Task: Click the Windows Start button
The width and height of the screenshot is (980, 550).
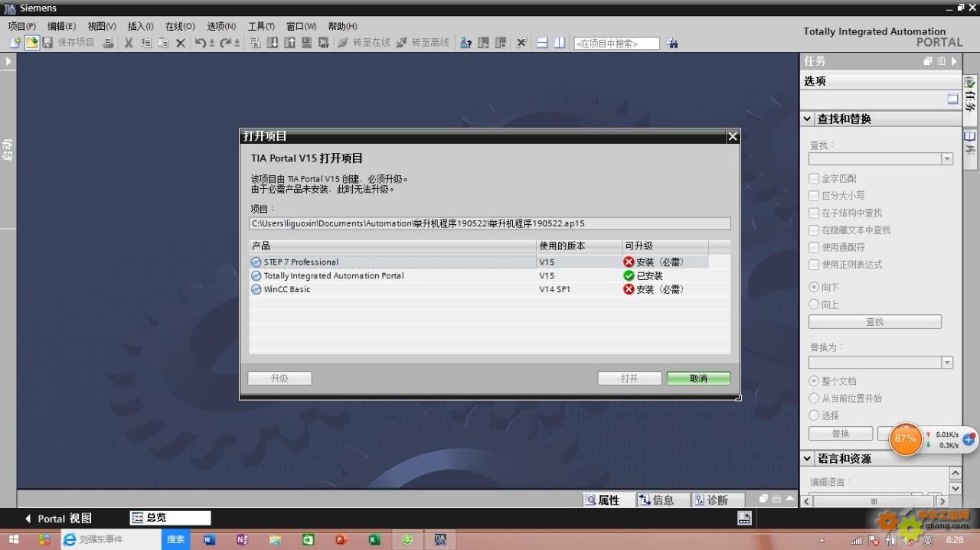Action: pos(14,539)
